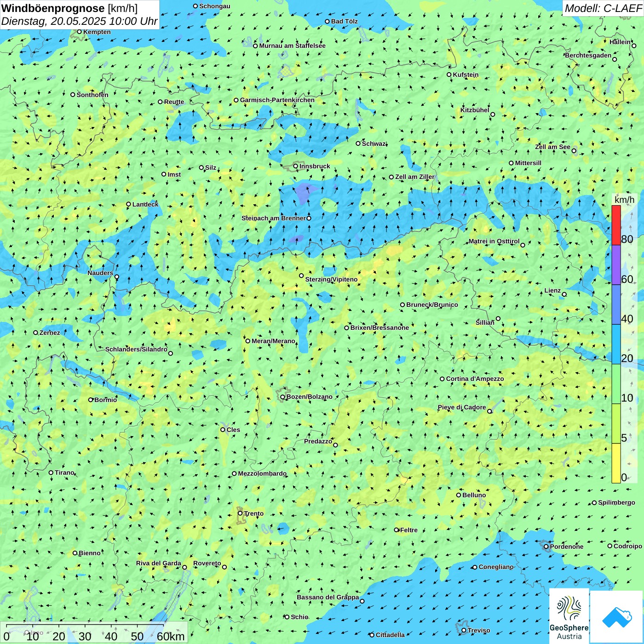
Task: Click the Zell am See marker
Action: 574,151
